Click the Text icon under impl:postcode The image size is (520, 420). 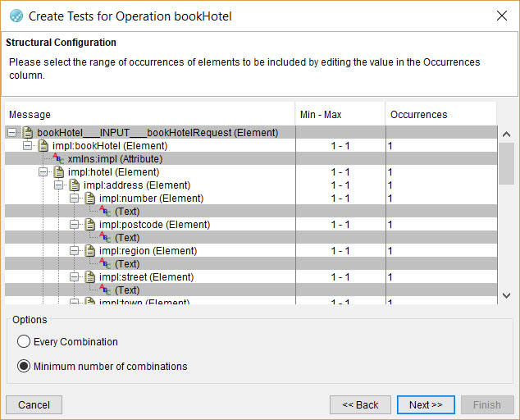pyautogui.click(x=105, y=238)
